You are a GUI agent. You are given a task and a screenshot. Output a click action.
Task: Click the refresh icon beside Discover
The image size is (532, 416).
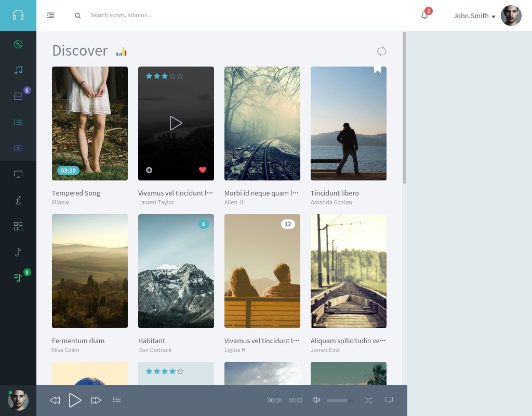(x=381, y=51)
